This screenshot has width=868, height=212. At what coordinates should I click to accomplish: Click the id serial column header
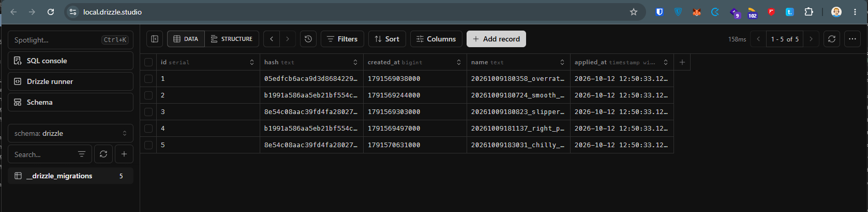(208, 62)
